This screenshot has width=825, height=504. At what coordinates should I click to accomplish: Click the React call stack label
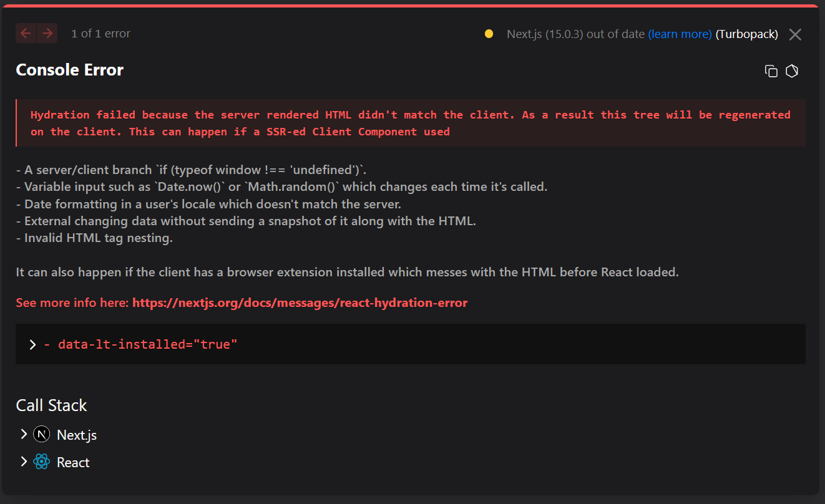point(73,462)
